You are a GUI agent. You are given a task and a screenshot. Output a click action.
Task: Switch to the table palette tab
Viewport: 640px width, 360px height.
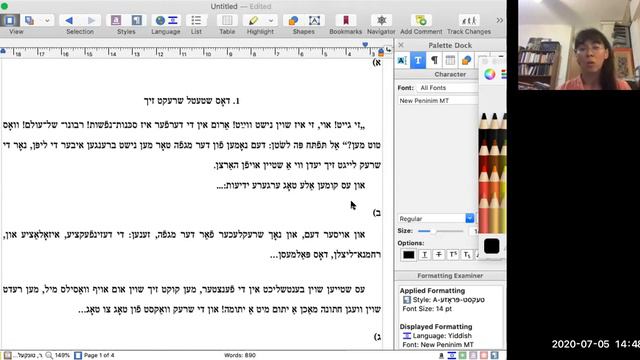(450, 60)
